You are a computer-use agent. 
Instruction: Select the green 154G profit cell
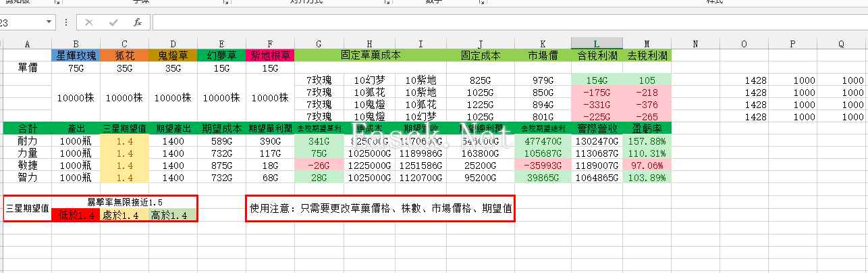597,80
